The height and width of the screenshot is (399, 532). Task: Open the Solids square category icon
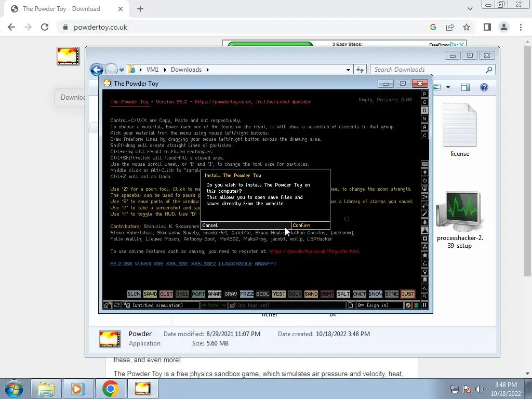tap(424, 238)
